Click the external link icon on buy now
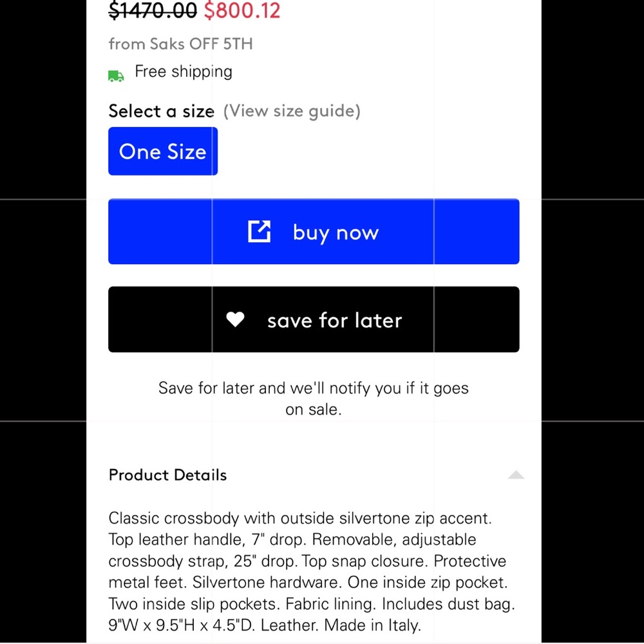The width and height of the screenshot is (644, 644). pyautogui.click(x=259, y=232)
